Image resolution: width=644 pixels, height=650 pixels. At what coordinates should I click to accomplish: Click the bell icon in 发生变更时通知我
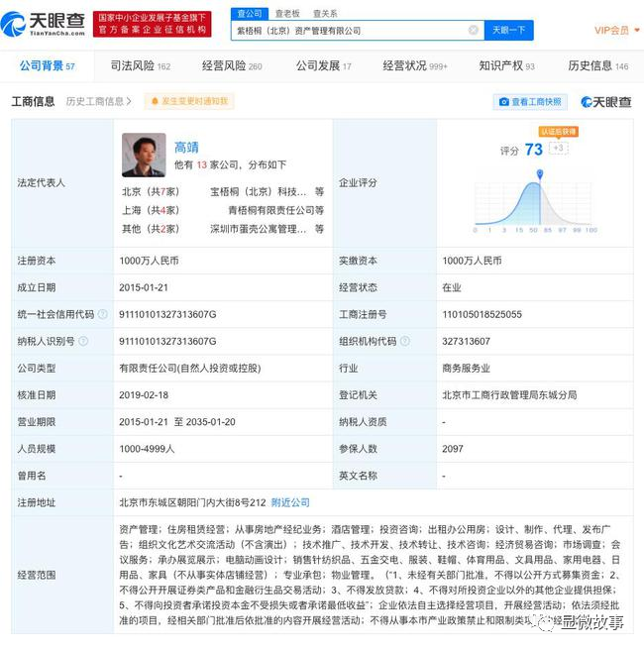pos(155,101)
